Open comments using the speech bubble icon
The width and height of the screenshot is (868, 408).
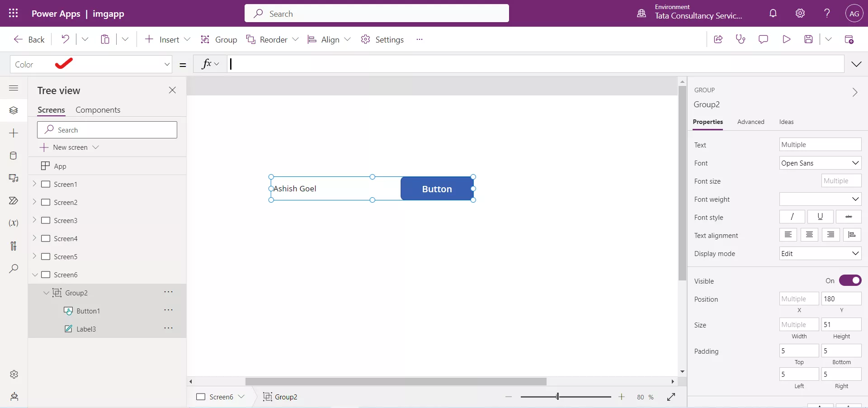[763, 39]
